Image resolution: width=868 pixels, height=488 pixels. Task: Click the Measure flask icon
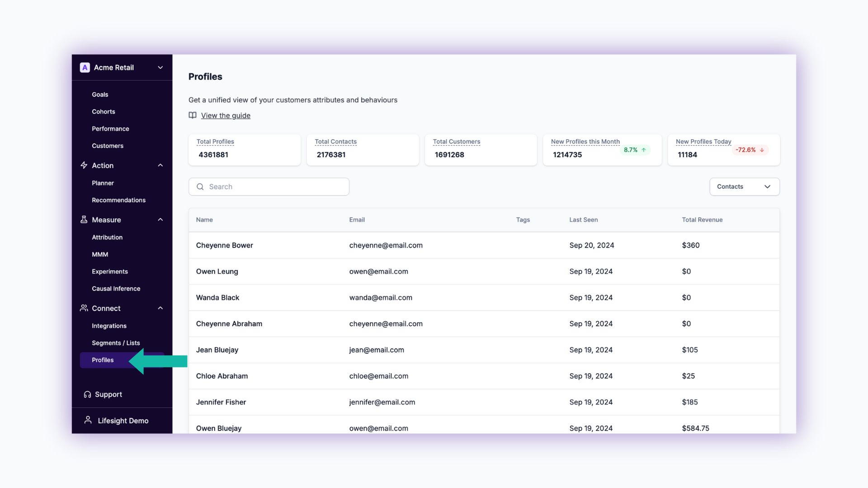[84, 220]
